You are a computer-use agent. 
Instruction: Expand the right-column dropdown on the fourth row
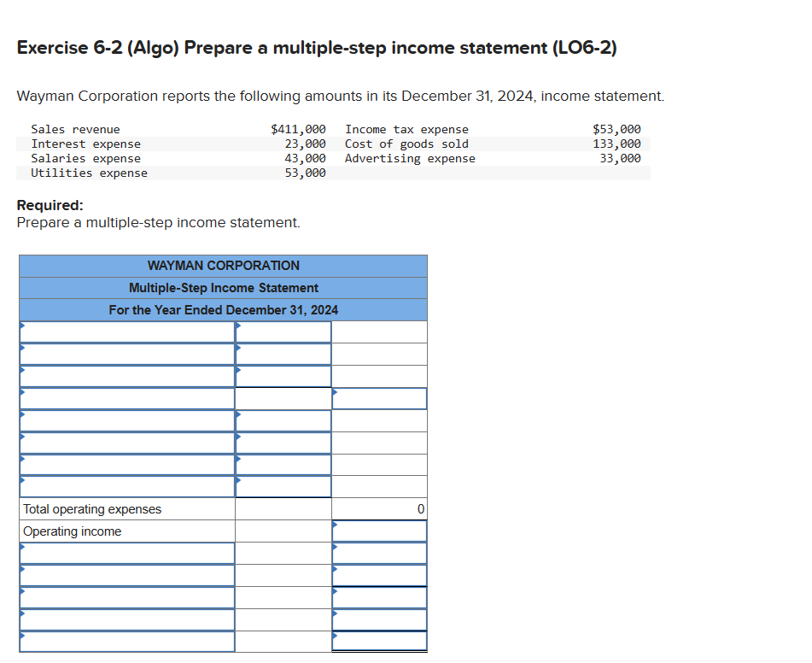coord(379,397)
